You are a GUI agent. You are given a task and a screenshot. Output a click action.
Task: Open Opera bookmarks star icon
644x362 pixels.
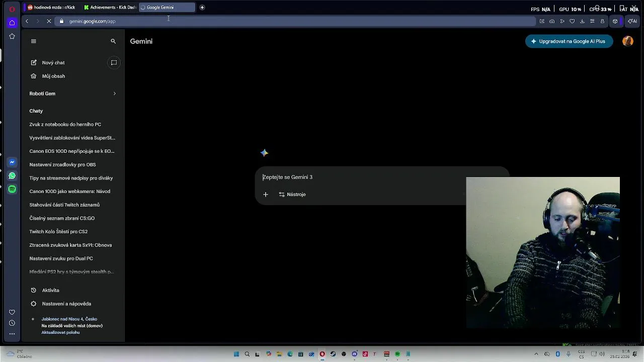(x=12, y=36)
